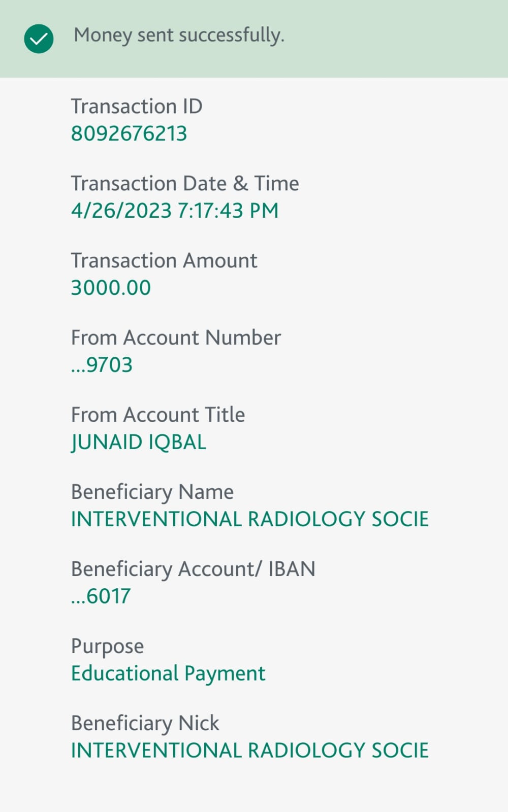Click the Beneficiary Nick label
508x812 pixels.
pos(145,724)
